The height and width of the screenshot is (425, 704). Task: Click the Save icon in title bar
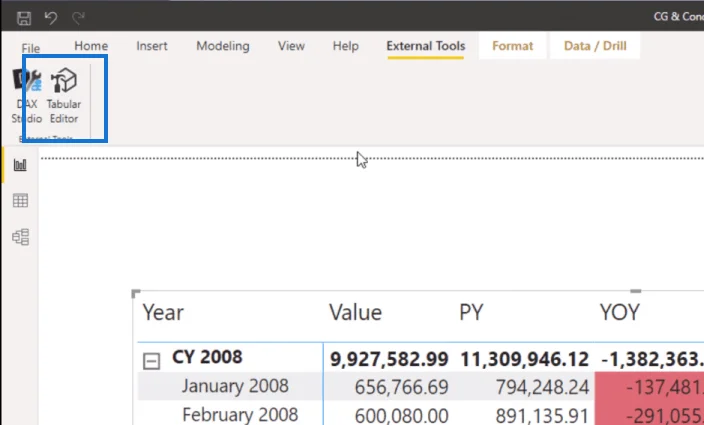24,18
